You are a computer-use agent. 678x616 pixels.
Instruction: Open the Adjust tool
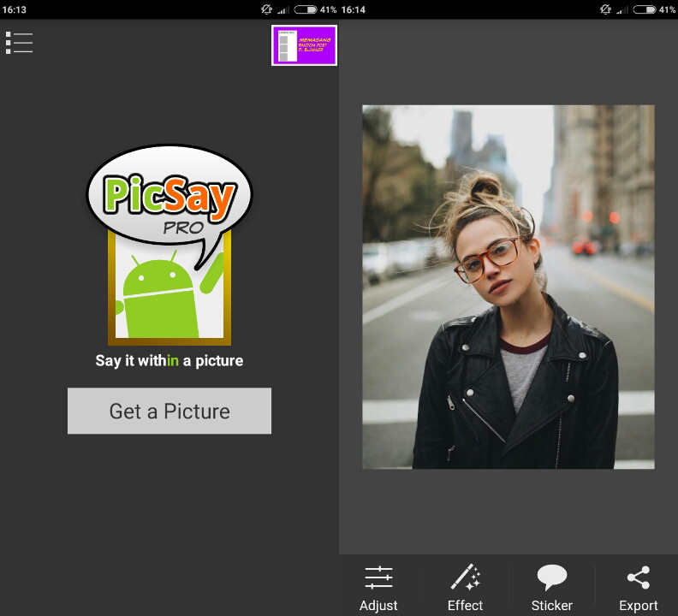pyautogui.click(x=378, y=588)
